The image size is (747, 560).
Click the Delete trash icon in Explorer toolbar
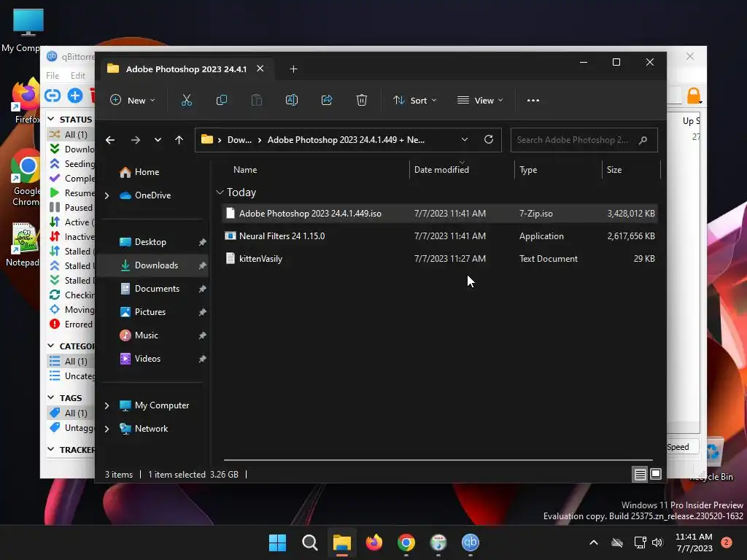tap(362, 100)
